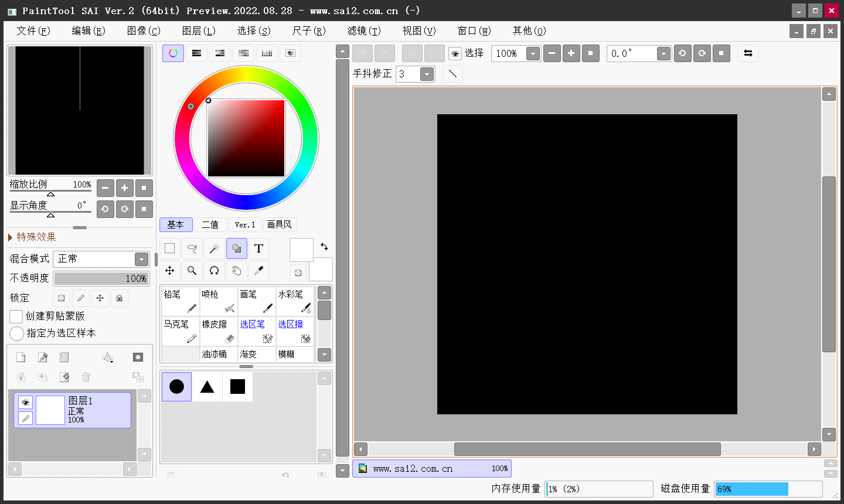Toggle selection visibility eye icon

tap(455, 54)
